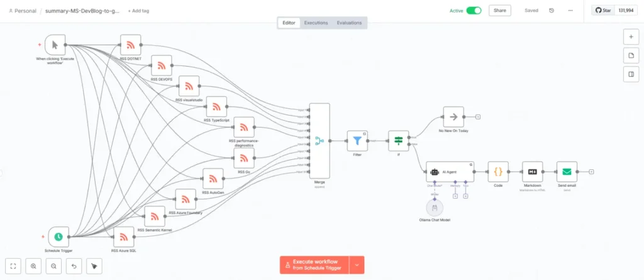Click the Share button

(x=500, y=11)
